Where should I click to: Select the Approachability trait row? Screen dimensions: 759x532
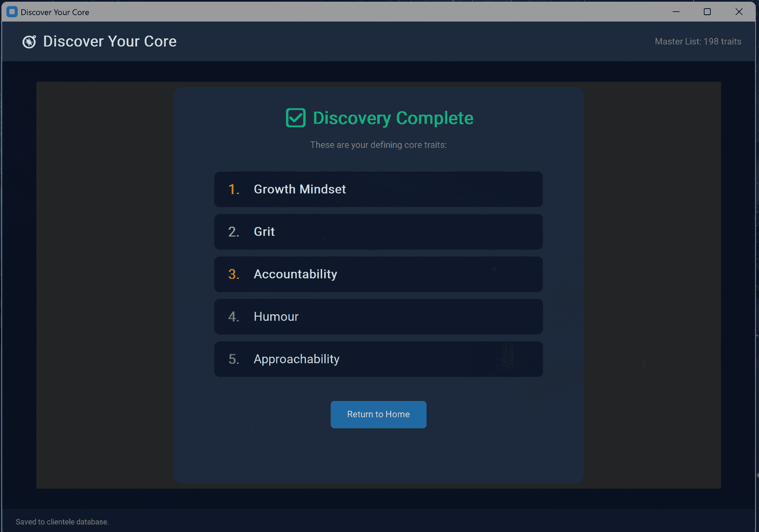point(378,359)
